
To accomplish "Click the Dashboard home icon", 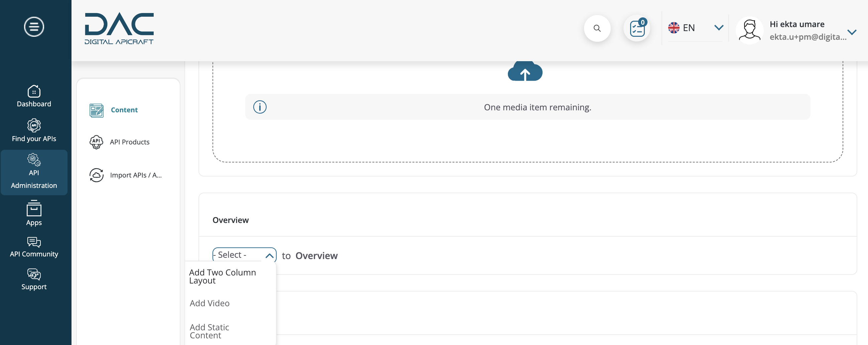I will (34, 91).
